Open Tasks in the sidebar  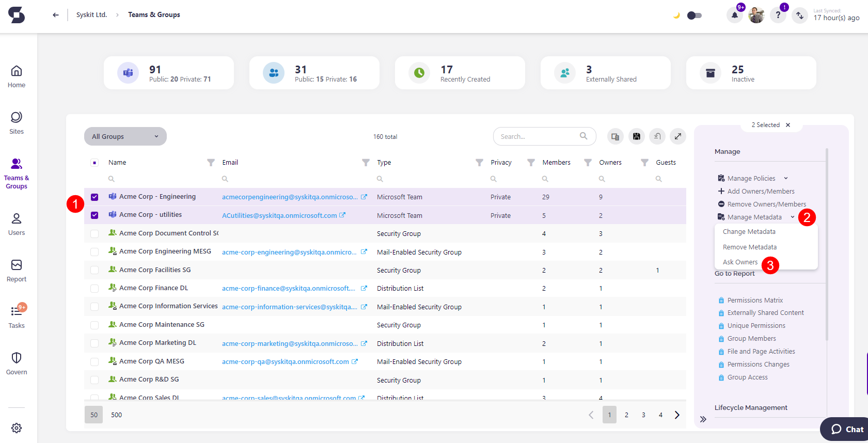(17, 317)
